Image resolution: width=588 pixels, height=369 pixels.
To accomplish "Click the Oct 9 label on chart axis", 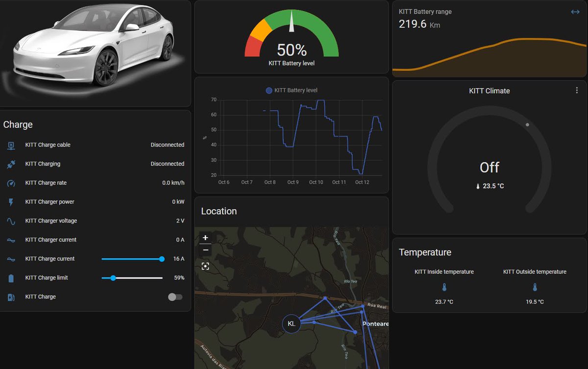I will coord(293,182).
